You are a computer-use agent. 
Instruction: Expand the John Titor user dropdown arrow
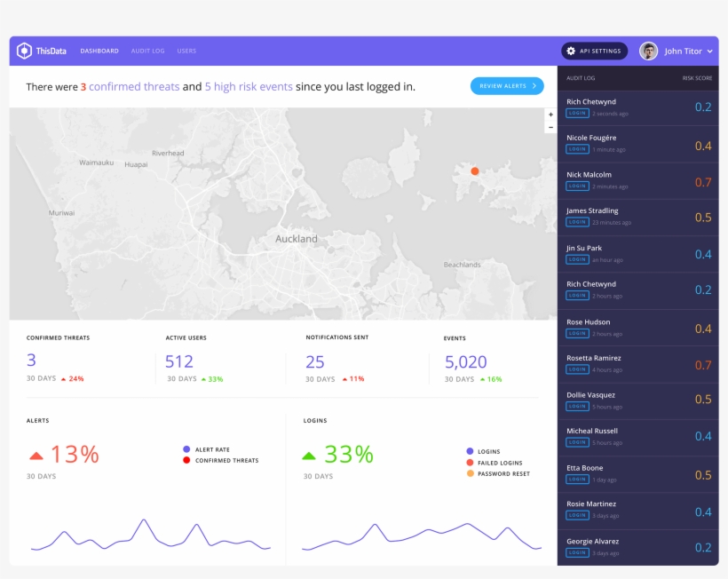pos(710,52)
